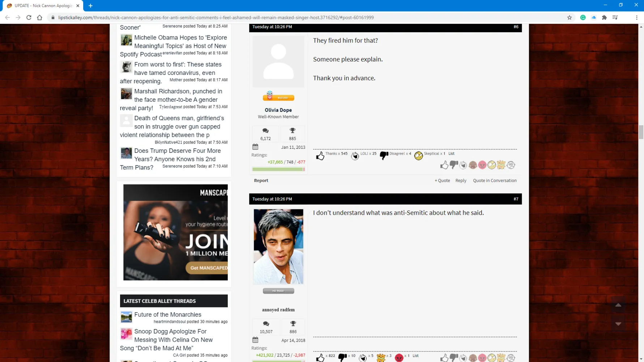Rate post #6 with the hugging bears icon

tap(501, 165)
